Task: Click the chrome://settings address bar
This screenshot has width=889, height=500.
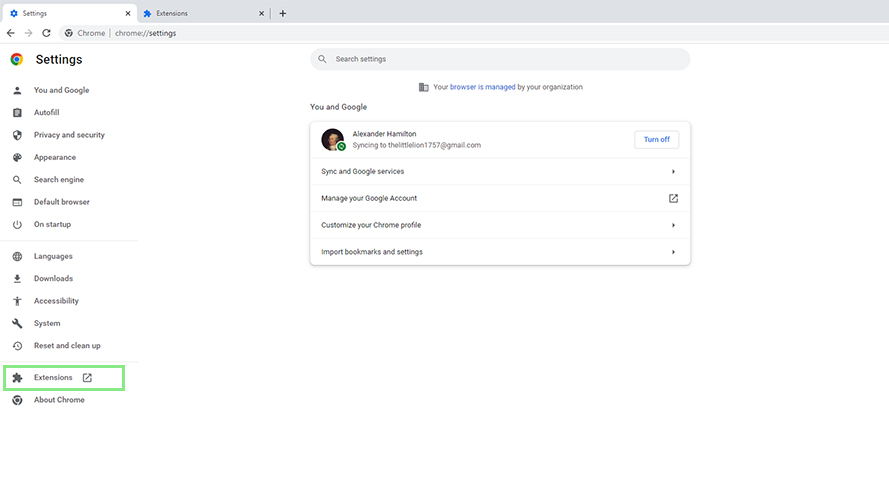Action: pyautogui.click(x=145, y=33)
